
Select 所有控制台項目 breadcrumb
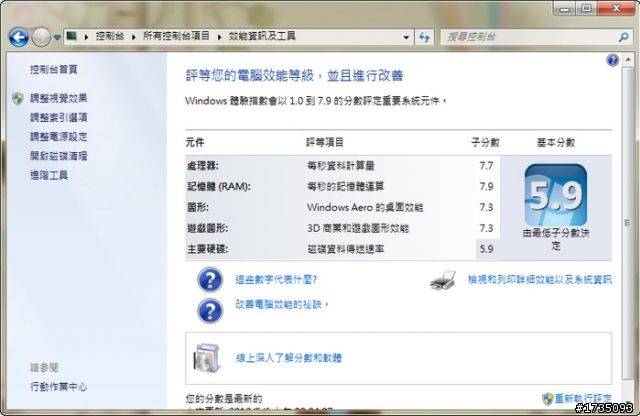tap(176, 36)
